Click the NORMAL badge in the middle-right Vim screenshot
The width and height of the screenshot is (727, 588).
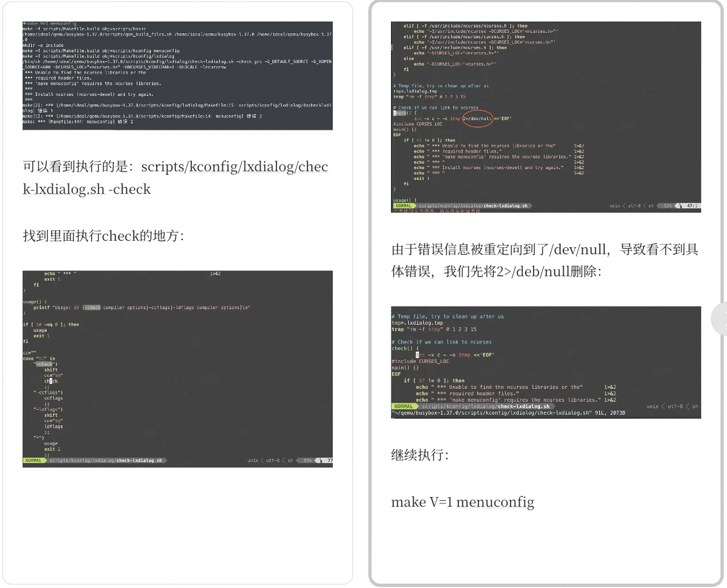coord(405,406)
